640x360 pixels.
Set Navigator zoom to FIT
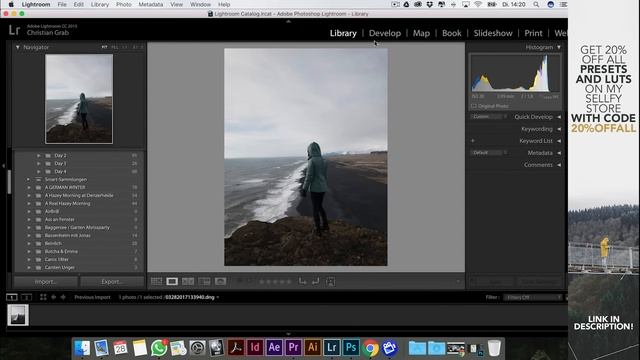(x=104, y=47)
